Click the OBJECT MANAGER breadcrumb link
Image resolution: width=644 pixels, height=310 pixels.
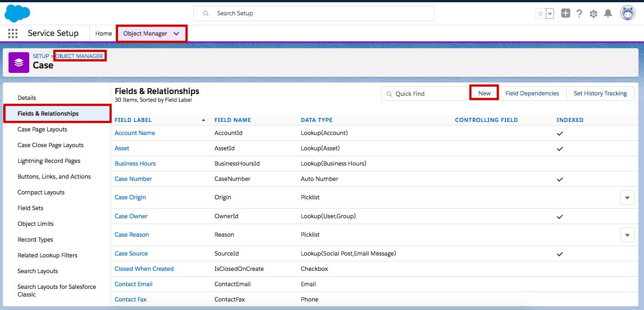79,56
